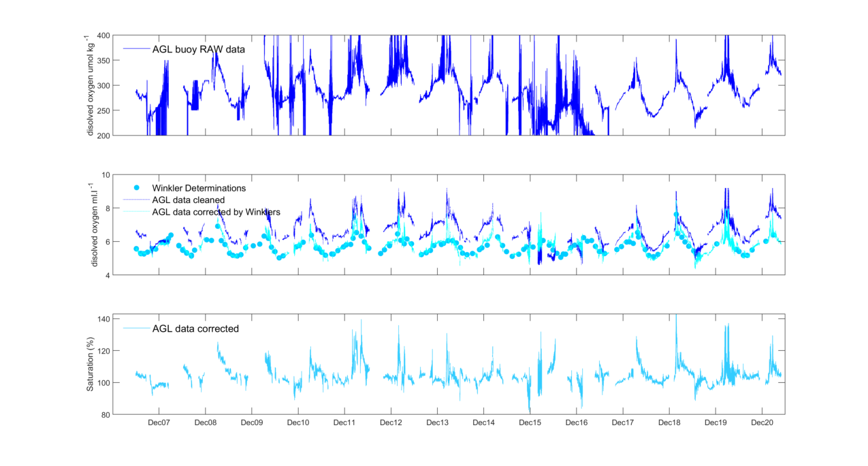
Task: Click the "AGL data corrected" saturation legend label
Action: tap(195, 328)
